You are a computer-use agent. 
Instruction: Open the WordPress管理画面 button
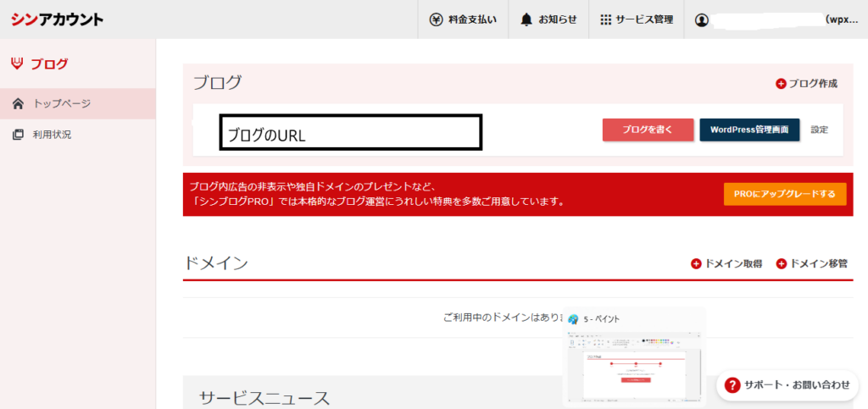click(x=749, y=130)
